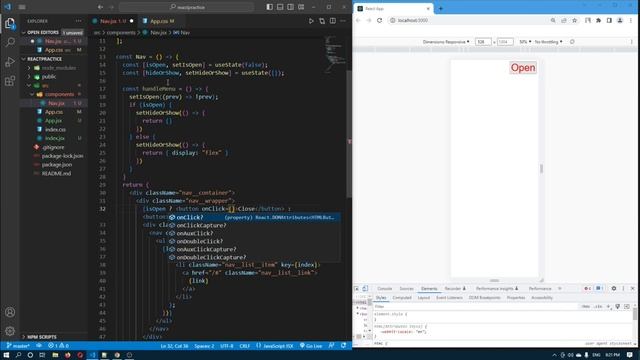Image resolution: width=640 pixels, height=360 pixels.
Task: Click the Run Code play icon in editor toolbar
Action: pyautogui.click(x=311, y=21)
